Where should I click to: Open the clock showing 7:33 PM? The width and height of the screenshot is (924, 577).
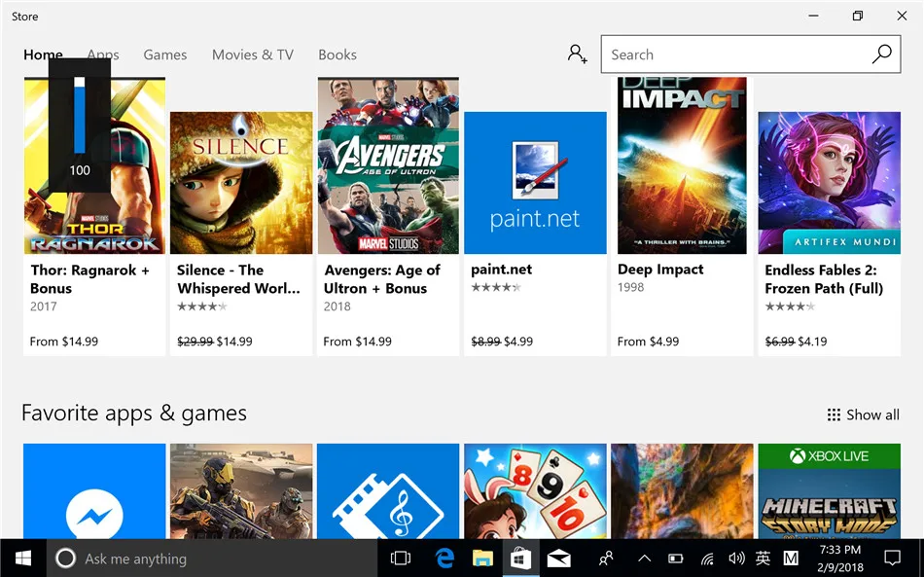839,559
